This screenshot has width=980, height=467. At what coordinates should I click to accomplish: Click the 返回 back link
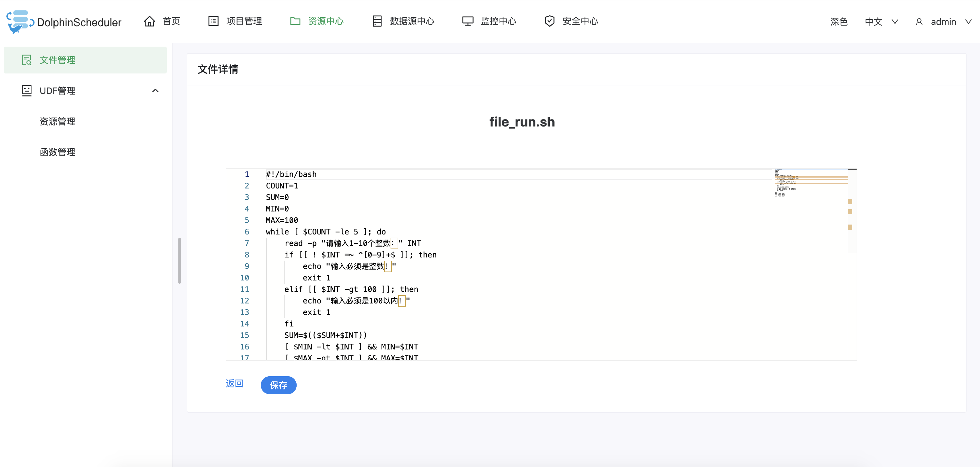[234, 383]
